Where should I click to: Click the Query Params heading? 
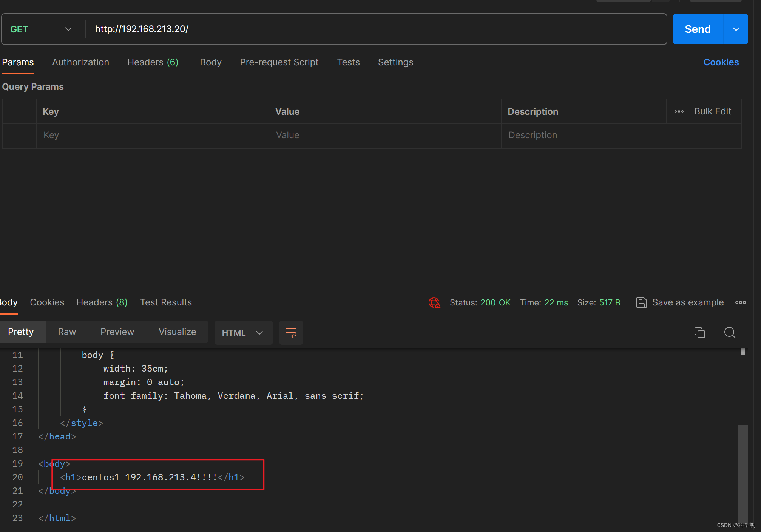(x=33, y=87)
